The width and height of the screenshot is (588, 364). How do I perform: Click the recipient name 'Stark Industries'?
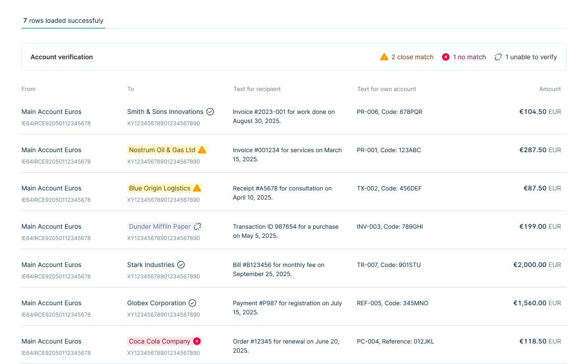coord(151,265)
